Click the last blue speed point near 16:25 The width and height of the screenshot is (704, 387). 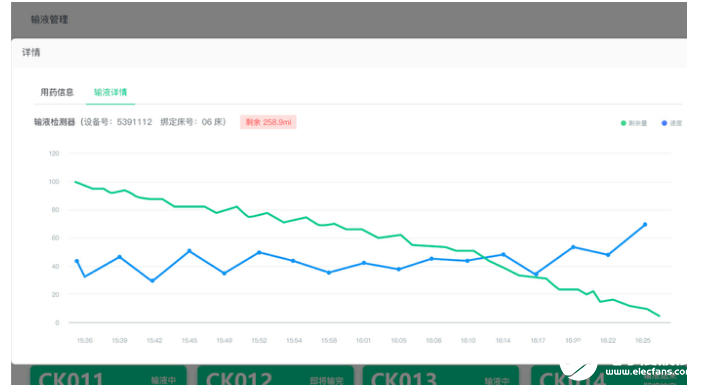click(x=645, y=224)
